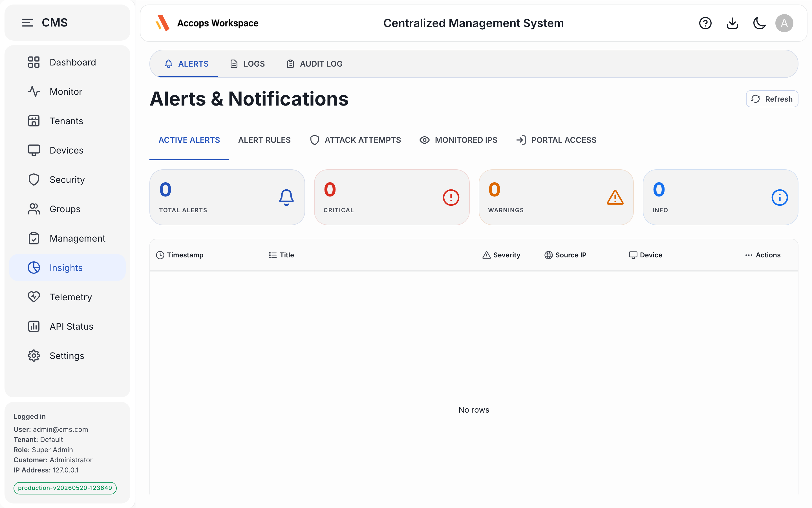The image size is (812, 508).
Task: Sort by the Timestamp column header
Action: coord(180,255)
